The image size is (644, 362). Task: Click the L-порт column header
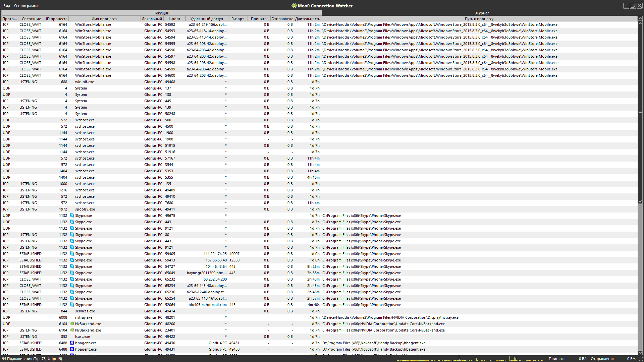(x=174, y=19)
